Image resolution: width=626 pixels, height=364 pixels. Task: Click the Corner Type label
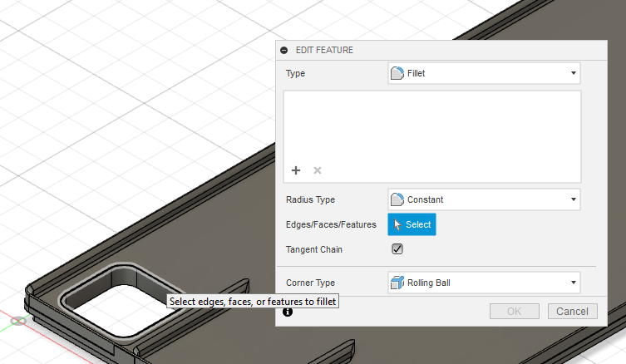[x=310, y=283]
